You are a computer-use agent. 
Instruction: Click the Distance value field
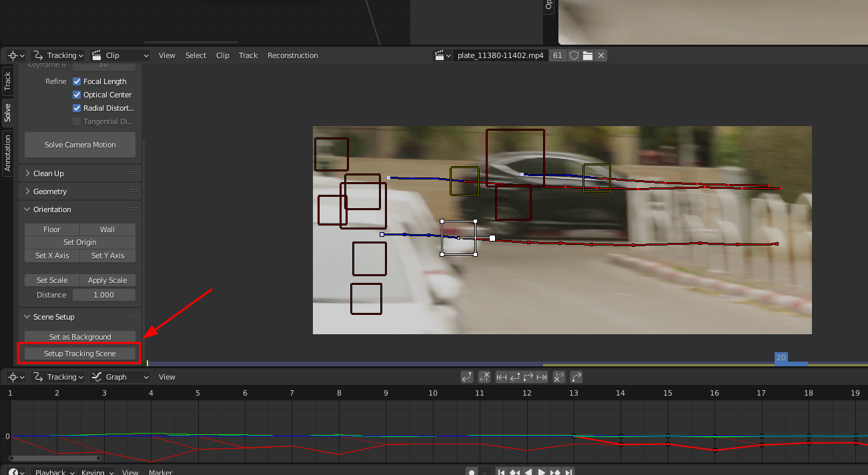103,295
